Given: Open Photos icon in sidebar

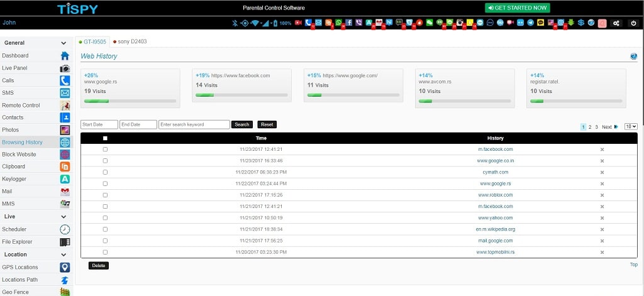Looking at the screenshot, I should coord(65,129).
